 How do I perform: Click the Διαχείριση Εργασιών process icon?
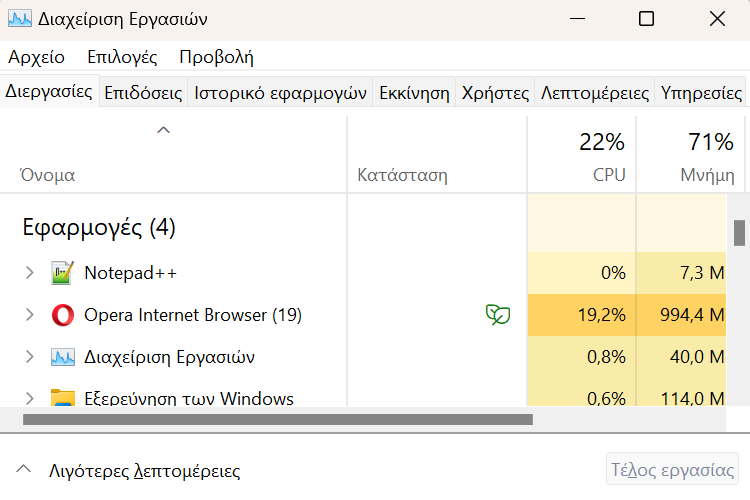63,357
